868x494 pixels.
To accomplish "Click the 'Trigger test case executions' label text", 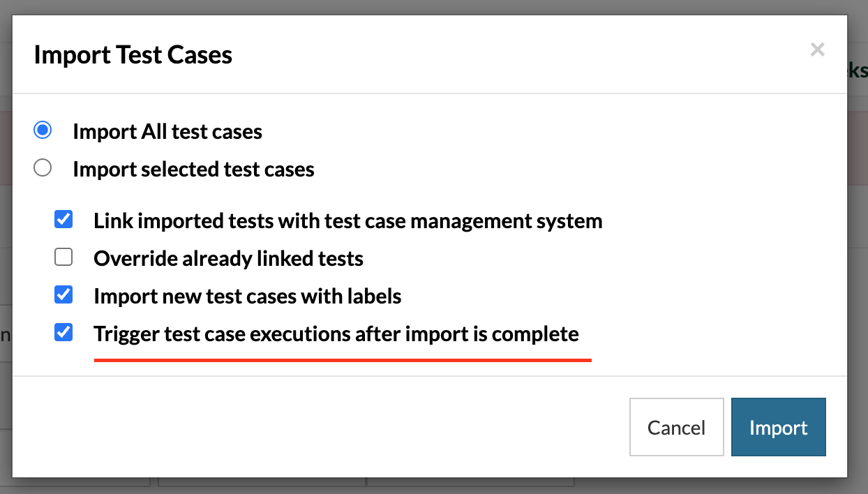I will pos(336,334).
